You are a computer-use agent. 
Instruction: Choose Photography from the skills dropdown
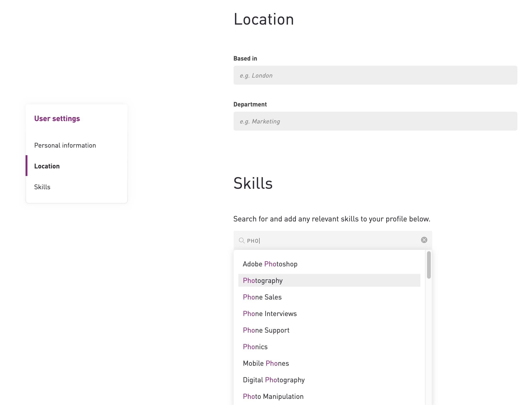263,280
